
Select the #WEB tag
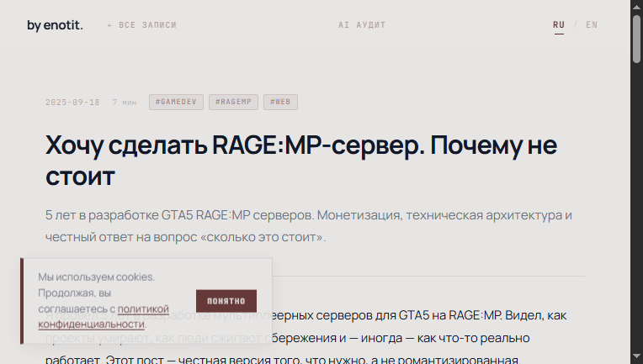click(280, 103)
